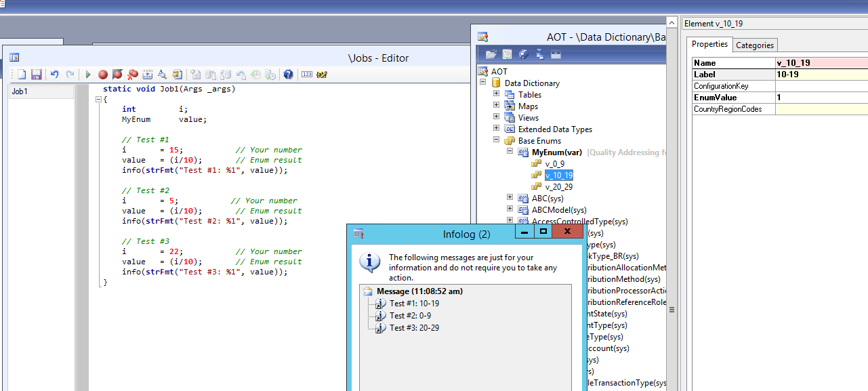Open Help with the blue question mark icon
This screenshot has width=868, height=391.
point(288,75)
